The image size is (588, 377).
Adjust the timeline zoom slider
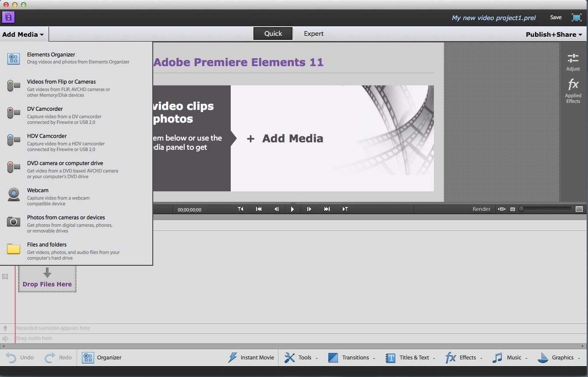coord(521,209)
